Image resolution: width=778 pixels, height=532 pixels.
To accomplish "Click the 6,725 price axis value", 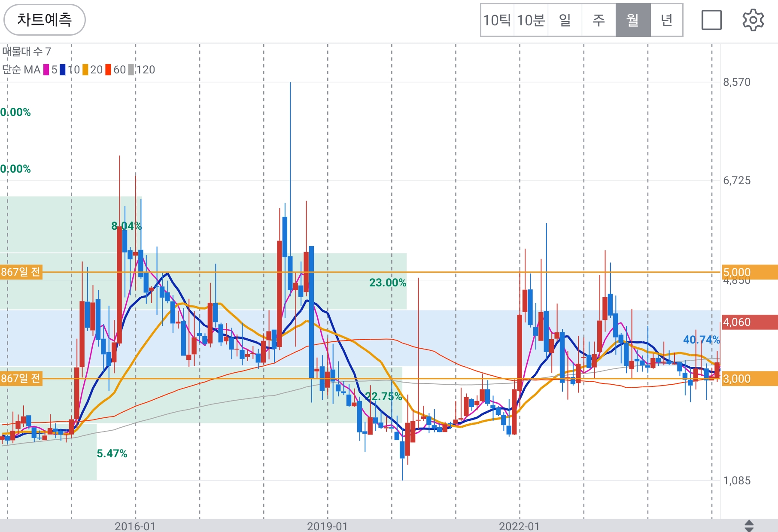I will [x=737, y=180].
